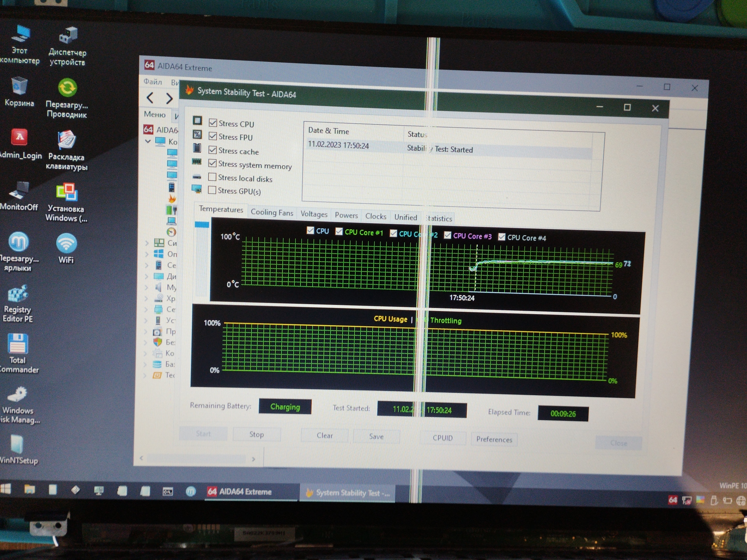This screenshot has width=747, height=560.
Task: Open Windows Disk Manager desktop icon
Action: click(x=19, y=405)
